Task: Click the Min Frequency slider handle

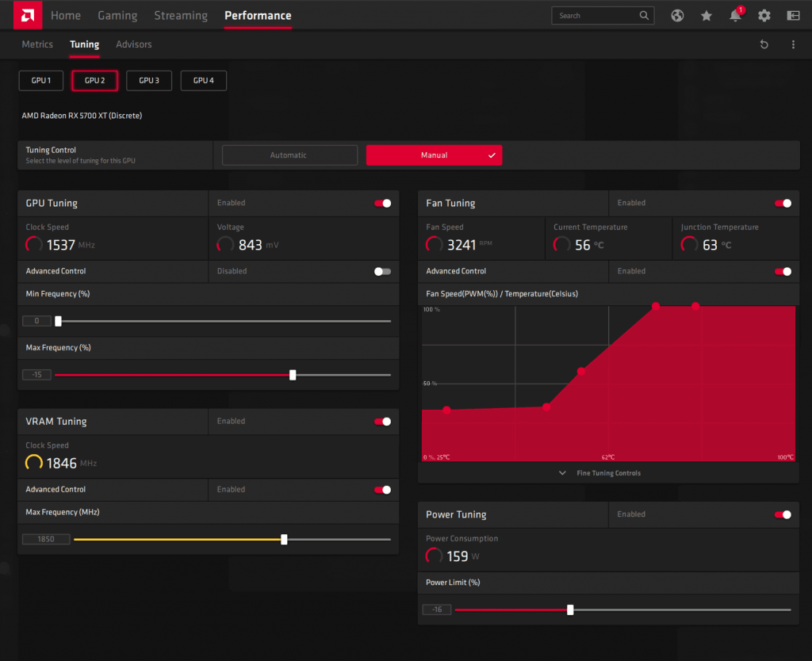Action: tap(58, 321)
